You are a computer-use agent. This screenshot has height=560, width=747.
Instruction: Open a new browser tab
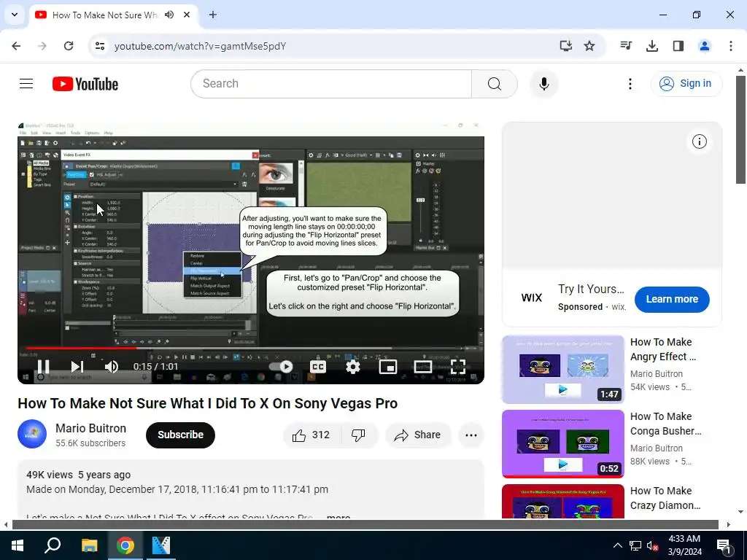coord(213,15)
